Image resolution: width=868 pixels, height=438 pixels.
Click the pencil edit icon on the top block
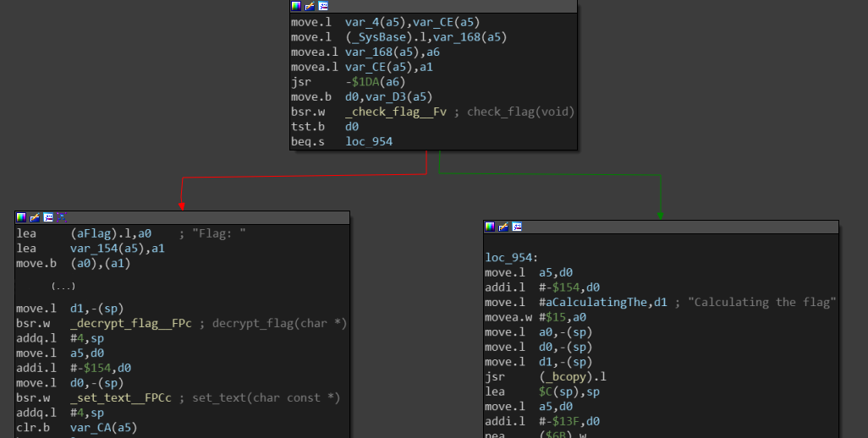pos(309,6)
